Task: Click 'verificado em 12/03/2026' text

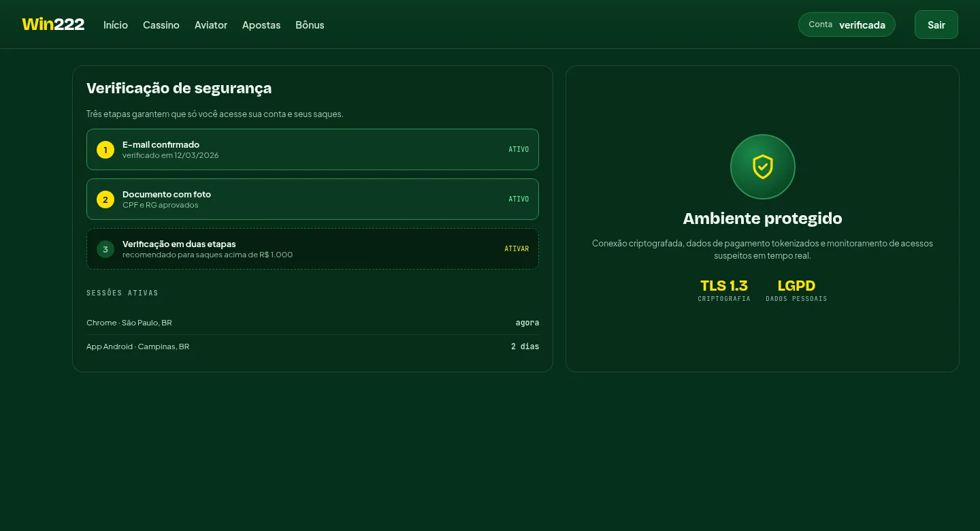Action: [171, 155]
